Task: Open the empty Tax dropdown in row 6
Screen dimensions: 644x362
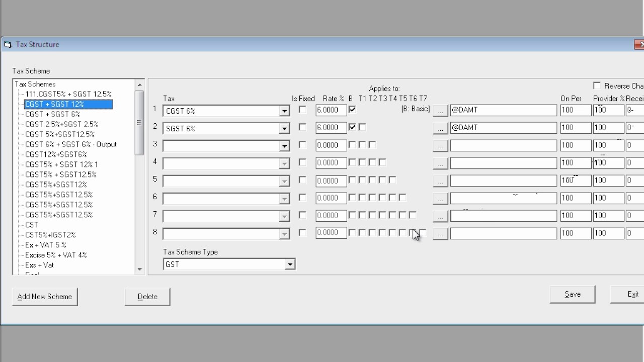Action: pos(284,199)
